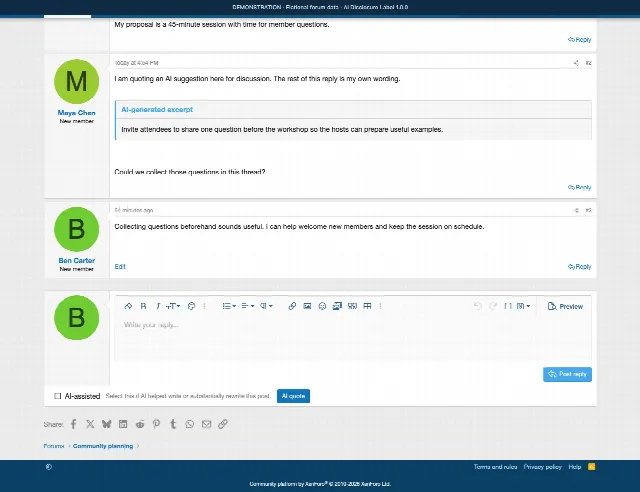The image size is (640, 492).
Task: Click the insert image icon
Action: pos(307,306)
